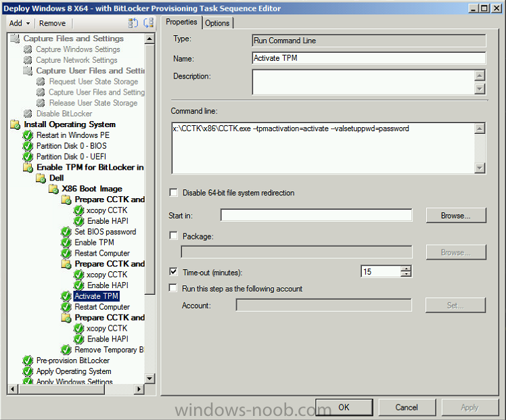Viewport: 506px width, 420px height.
Task: Decrease time-out value with the down spinner arrow
Action: [x=406, y=274]
